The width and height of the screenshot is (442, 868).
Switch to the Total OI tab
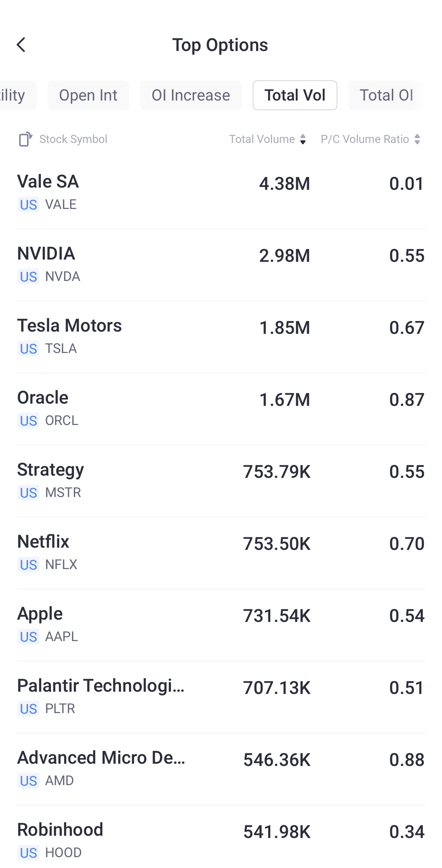386,95
